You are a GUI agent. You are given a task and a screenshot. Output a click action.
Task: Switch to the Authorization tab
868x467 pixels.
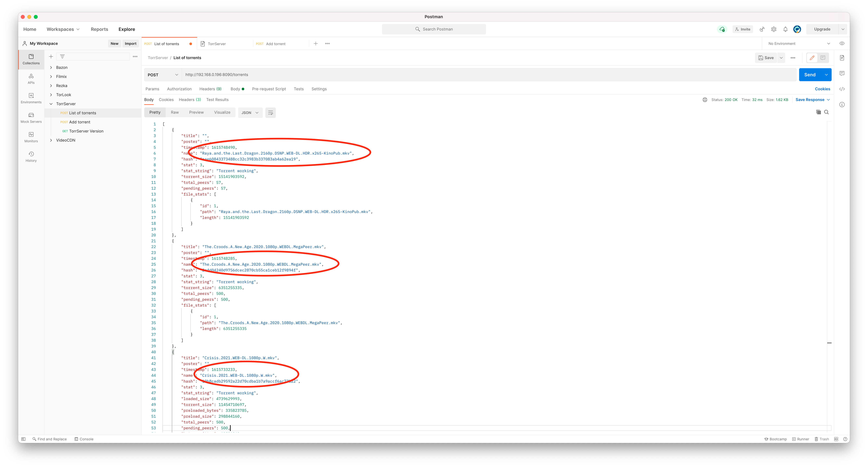[179, 89]
